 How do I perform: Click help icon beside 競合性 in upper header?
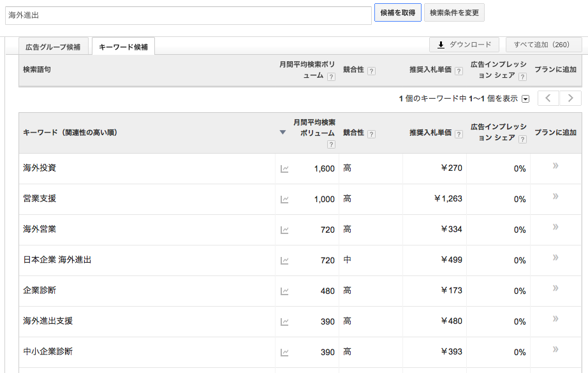click(x=371, y=71)
